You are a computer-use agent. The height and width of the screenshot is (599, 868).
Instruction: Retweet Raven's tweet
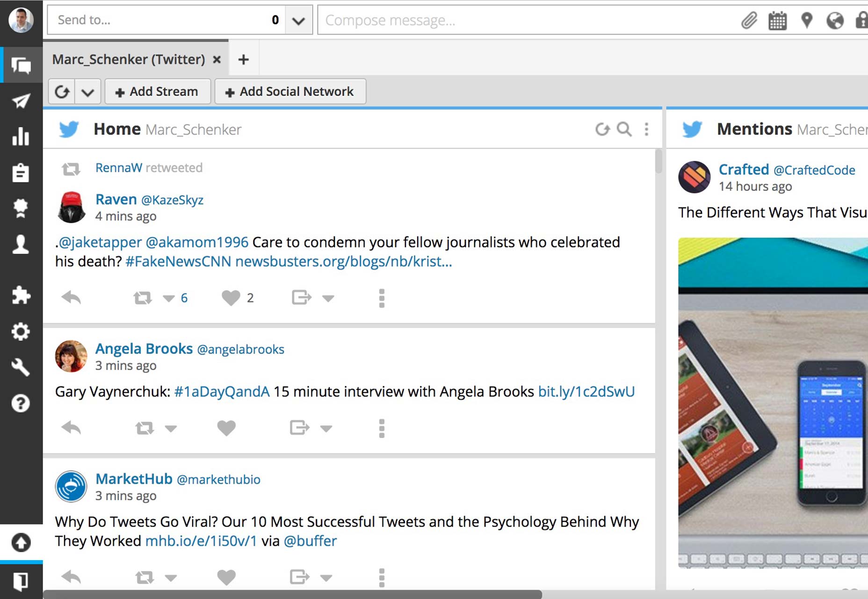coord(143,298)
